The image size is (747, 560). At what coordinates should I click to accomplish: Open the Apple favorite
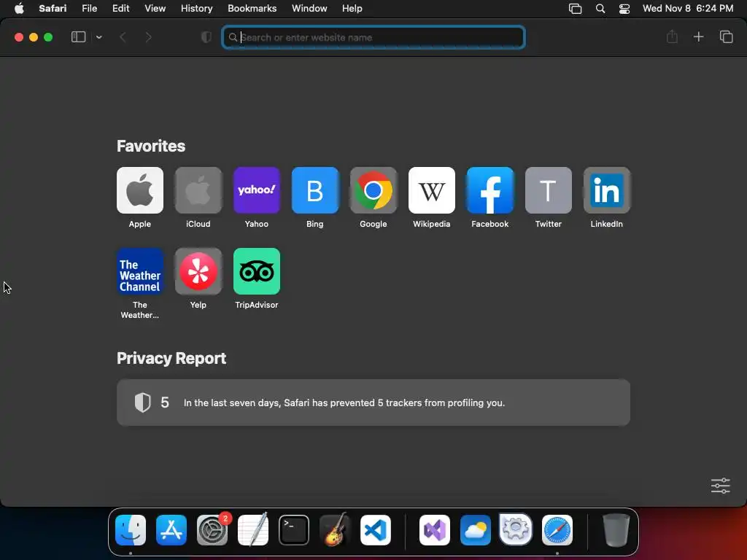tap(139, 190)
